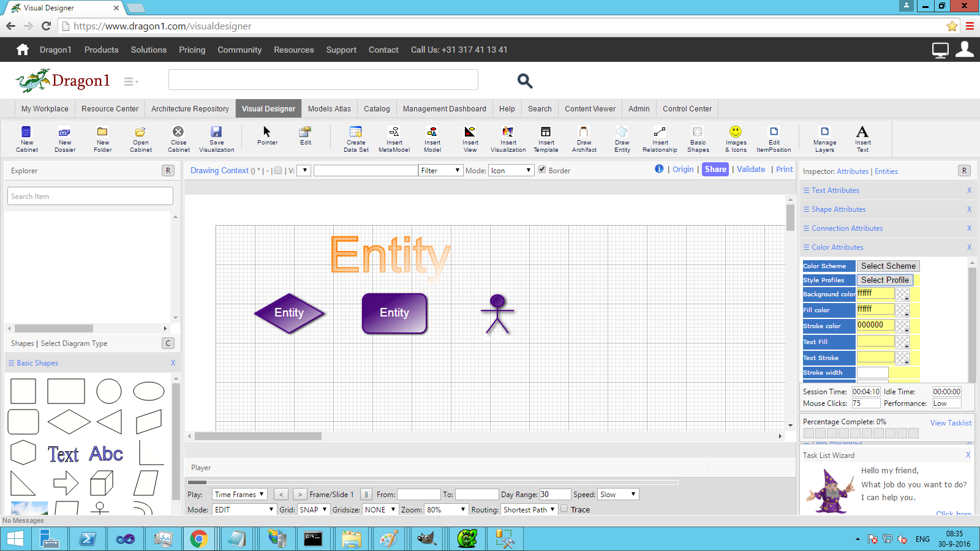Select the circle in Basic Shapes

(109, 391)
